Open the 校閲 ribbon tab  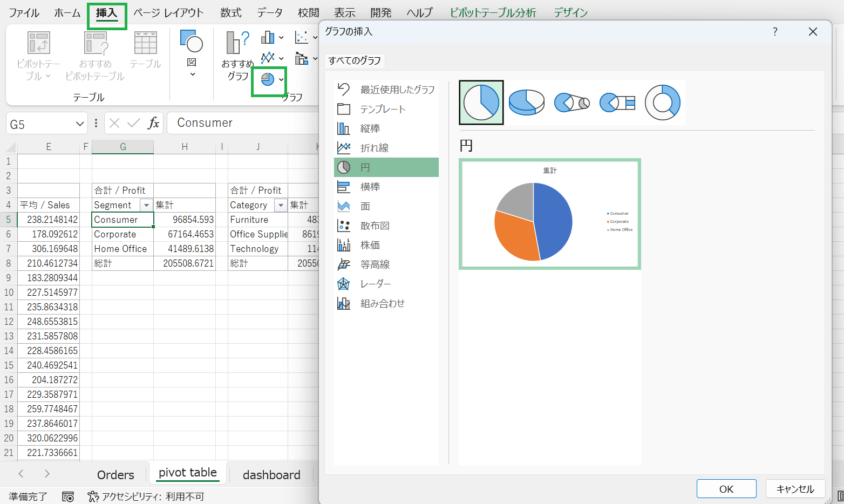pyautogui.click(x=309, y=12)
